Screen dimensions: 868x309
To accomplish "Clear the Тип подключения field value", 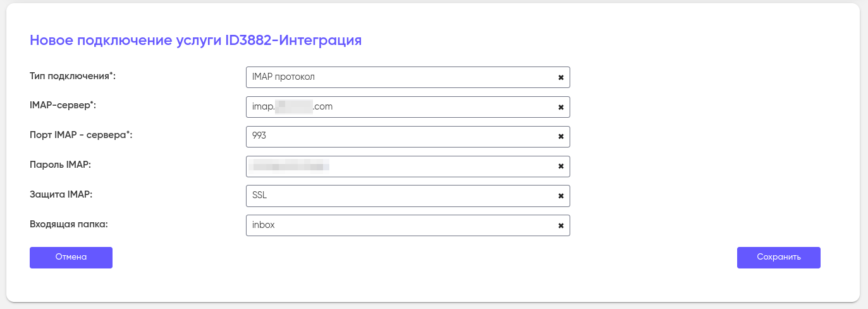I will 561,77.
